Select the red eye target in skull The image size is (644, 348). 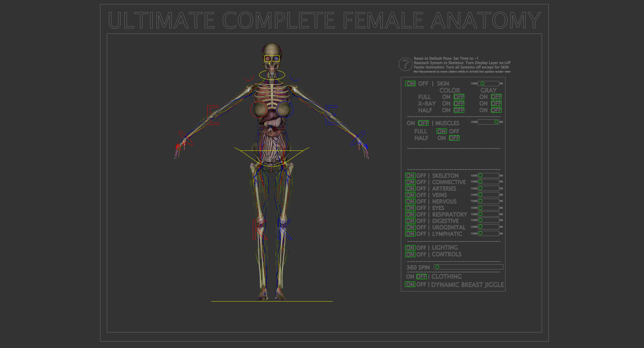268,59
